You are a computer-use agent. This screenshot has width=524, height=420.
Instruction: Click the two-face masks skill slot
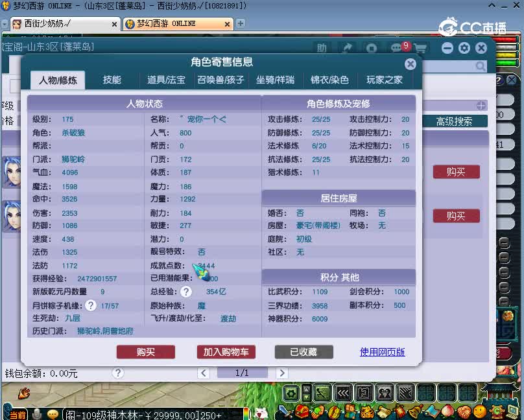tap(385, 393)
